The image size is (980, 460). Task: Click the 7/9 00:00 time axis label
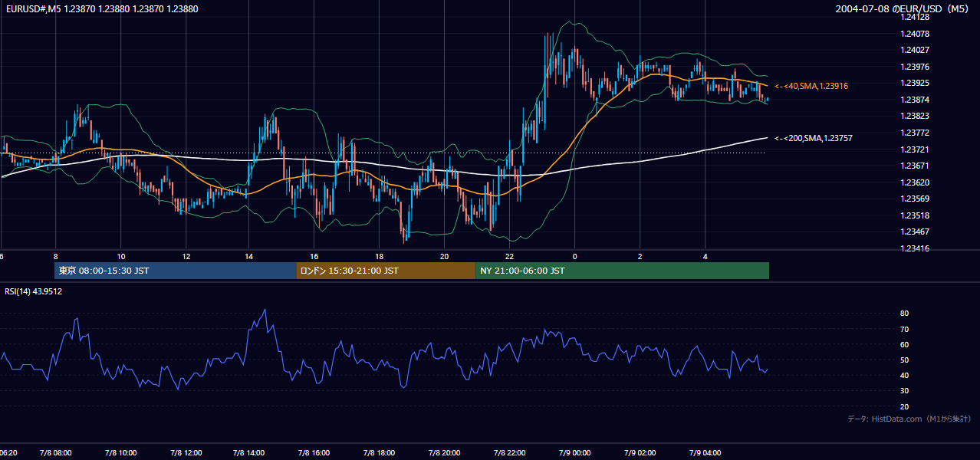(574, 452)
